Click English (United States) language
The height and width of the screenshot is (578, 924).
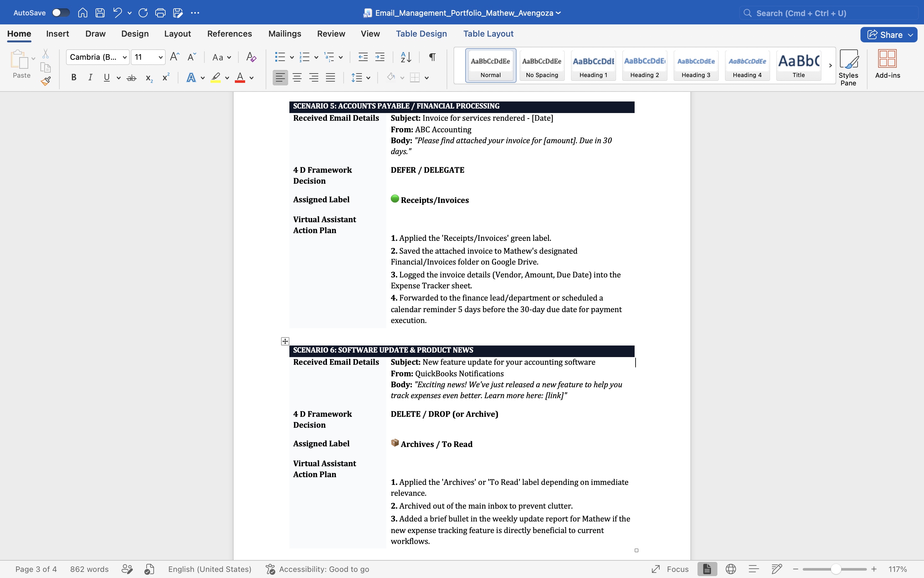pos(210,569)
